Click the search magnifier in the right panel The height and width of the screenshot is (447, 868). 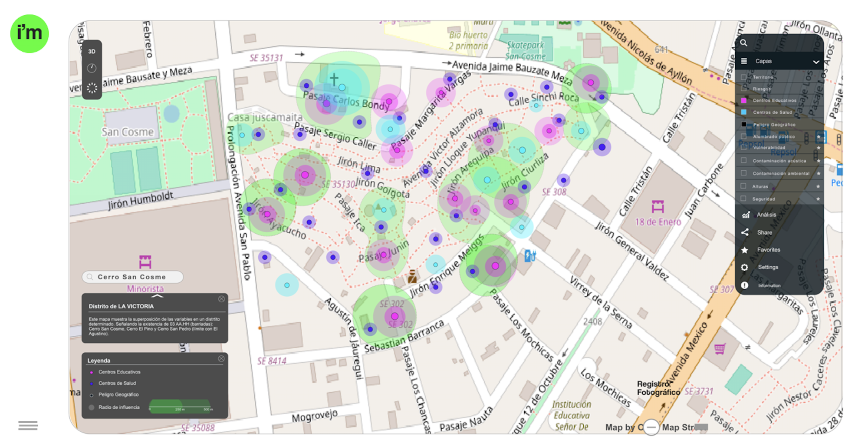pos(743,43)
